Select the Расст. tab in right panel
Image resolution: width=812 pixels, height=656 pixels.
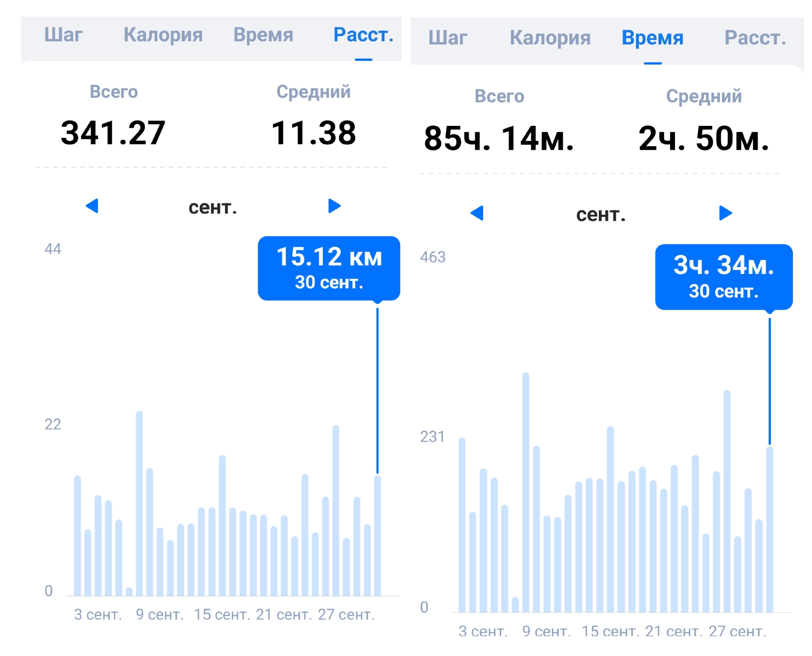click(755, 38)
